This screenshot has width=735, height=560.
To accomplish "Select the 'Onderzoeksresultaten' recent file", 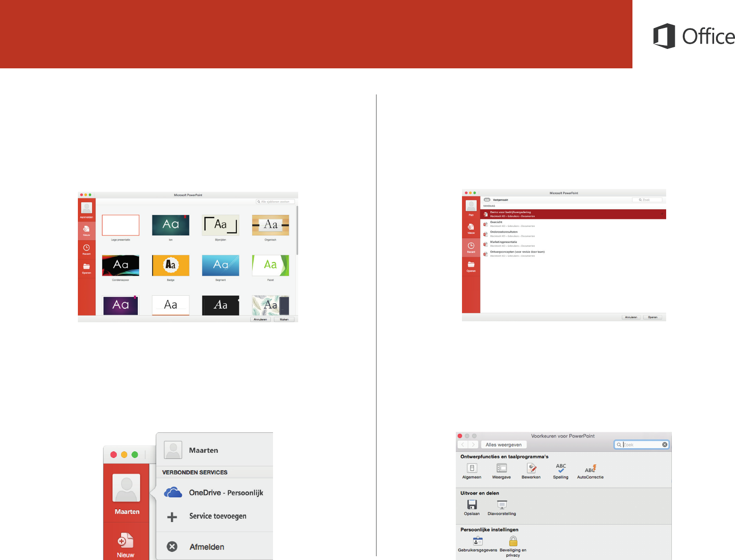I will [x=573, y=234].
